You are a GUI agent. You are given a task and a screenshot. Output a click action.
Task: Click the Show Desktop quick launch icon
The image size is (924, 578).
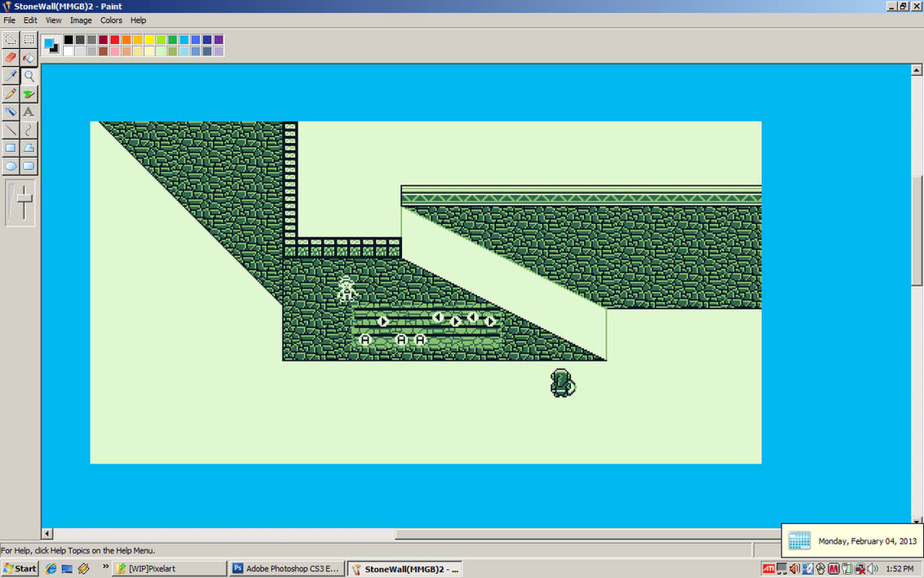pos(67,568)
